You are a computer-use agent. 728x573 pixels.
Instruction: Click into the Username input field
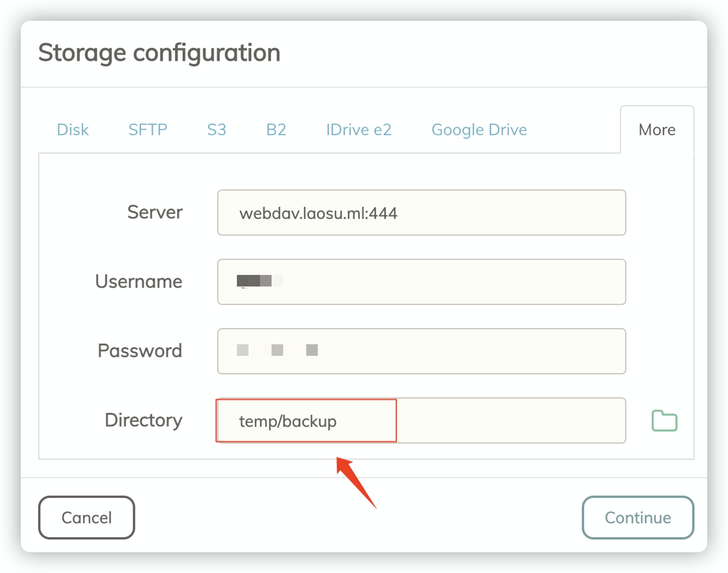(x=421, y=282)
